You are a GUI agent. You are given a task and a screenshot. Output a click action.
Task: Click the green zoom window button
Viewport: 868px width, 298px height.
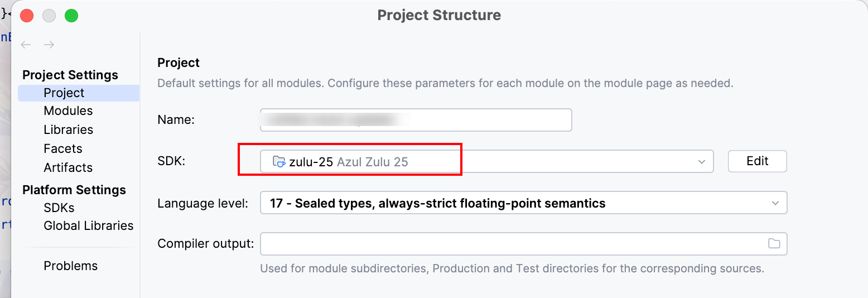[x=71, y=16]
